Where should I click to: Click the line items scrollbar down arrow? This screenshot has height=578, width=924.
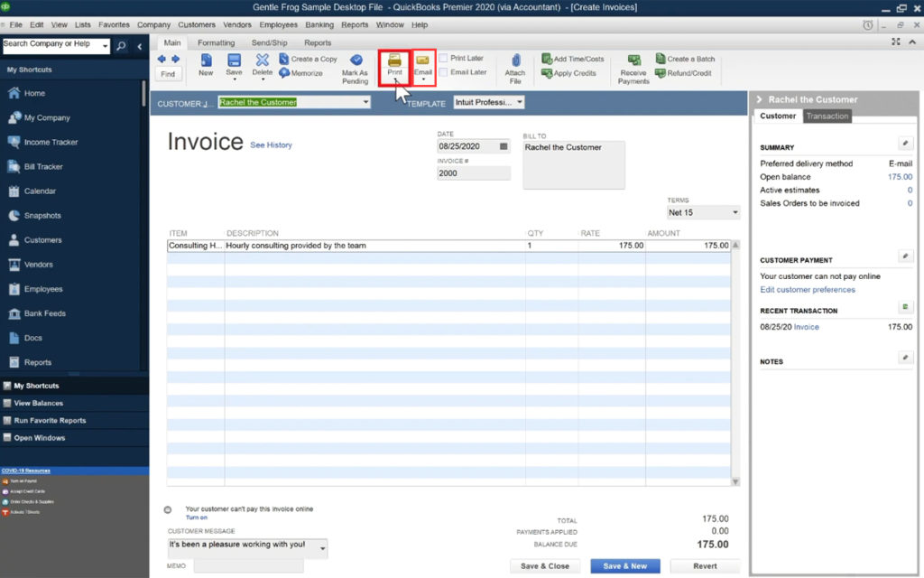[735, 482]
